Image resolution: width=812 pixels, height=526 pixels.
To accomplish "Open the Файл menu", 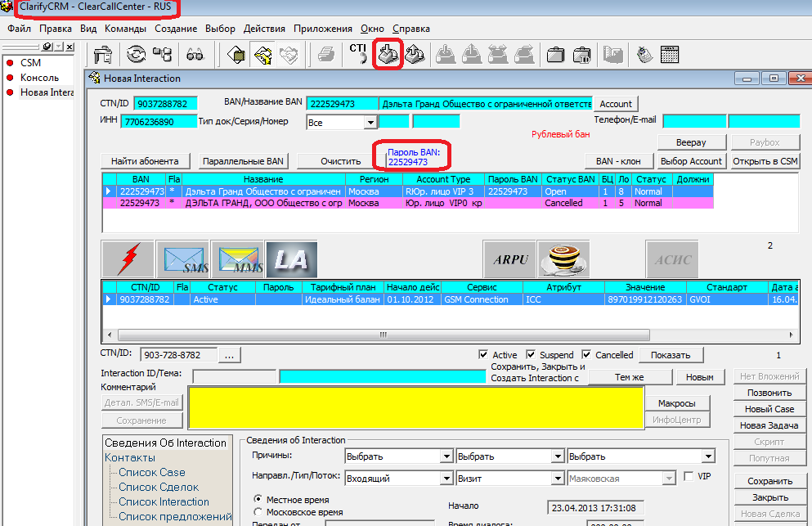I will click(x=19, y=29).
